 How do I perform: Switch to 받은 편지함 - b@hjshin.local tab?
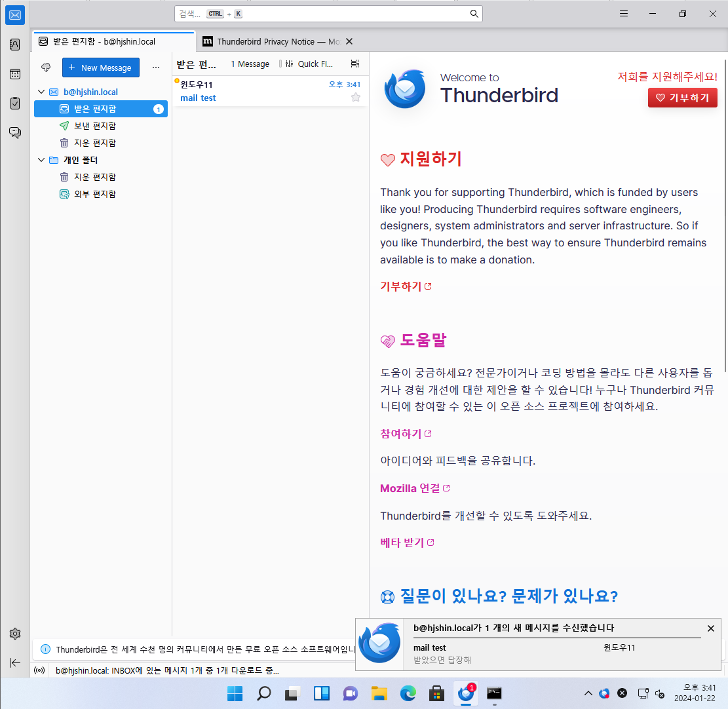pyautogui.click(x=114, y=41)
